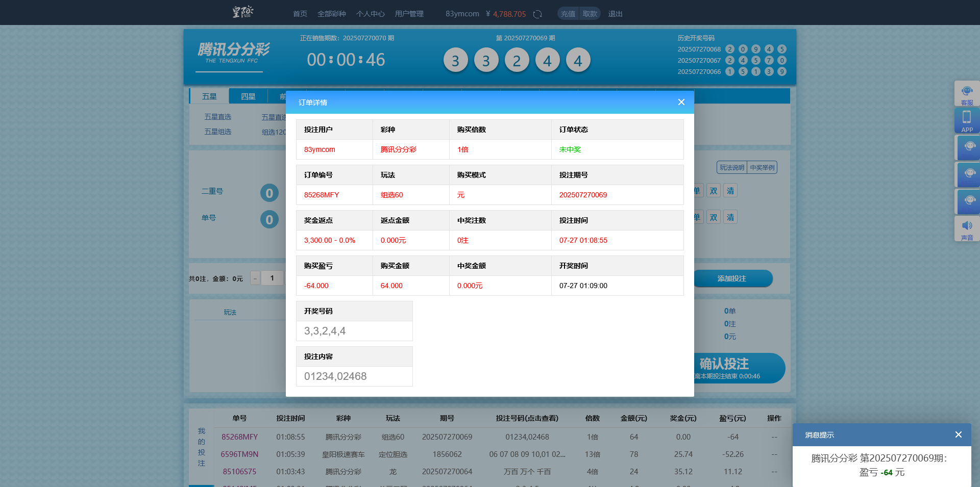
Task: Click 未中奖 status in the dialog
Action: click(570, 149)
